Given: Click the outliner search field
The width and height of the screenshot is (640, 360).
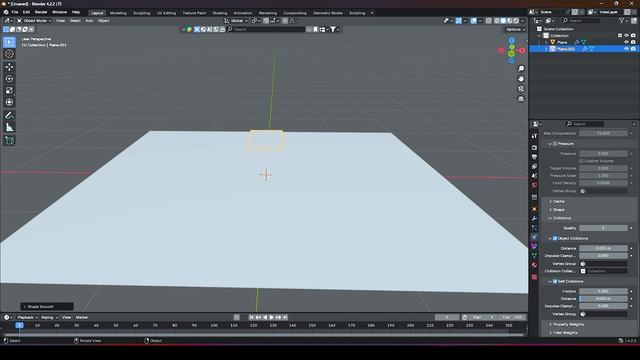Looking at the screenshot, I should (x=581, y=20).
